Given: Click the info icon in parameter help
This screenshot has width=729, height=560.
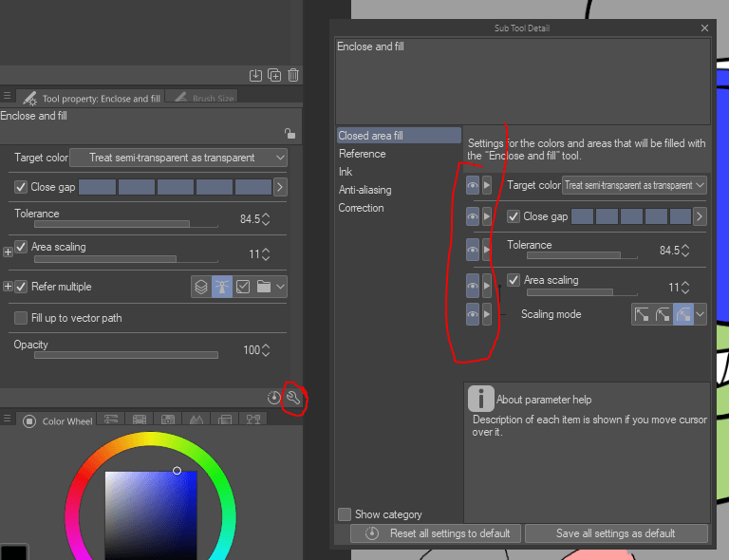Looking at the screenshot, I should coord(480,399).
